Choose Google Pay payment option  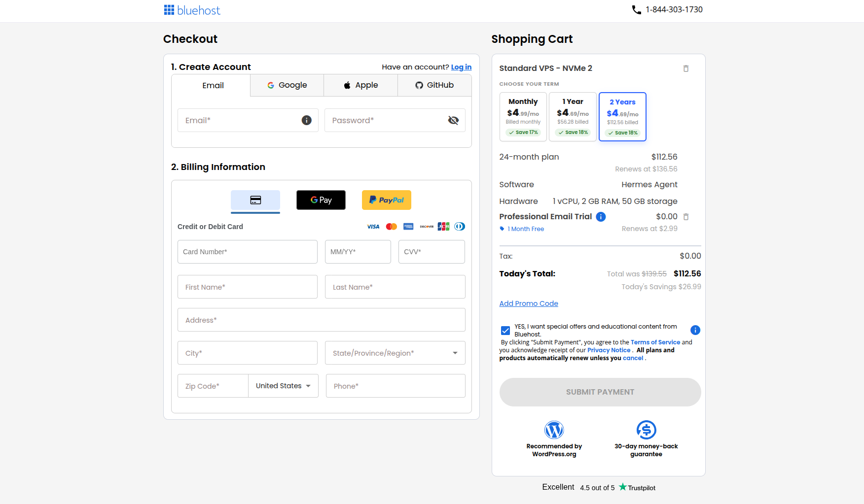321,200
